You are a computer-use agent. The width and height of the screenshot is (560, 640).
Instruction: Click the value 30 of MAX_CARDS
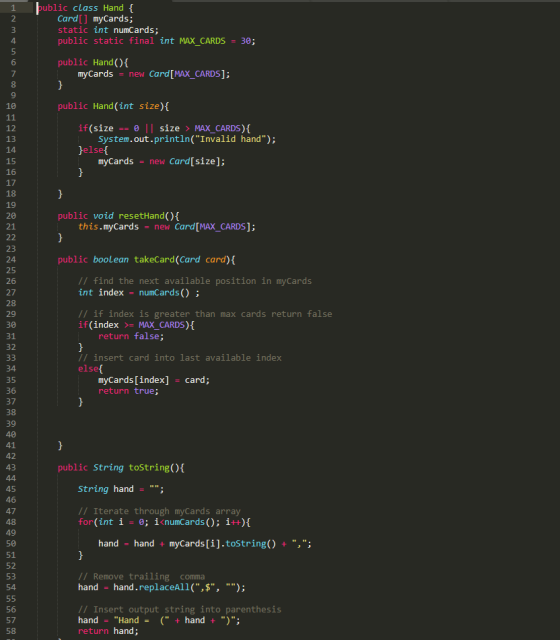(x=246, y=41)
